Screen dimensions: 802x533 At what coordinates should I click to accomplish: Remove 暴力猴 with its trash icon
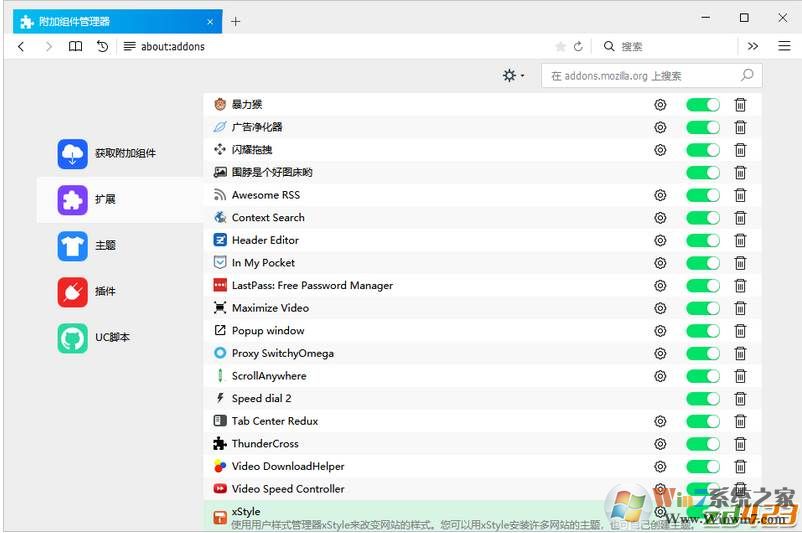pyautogui.click(x=740, y=105)
